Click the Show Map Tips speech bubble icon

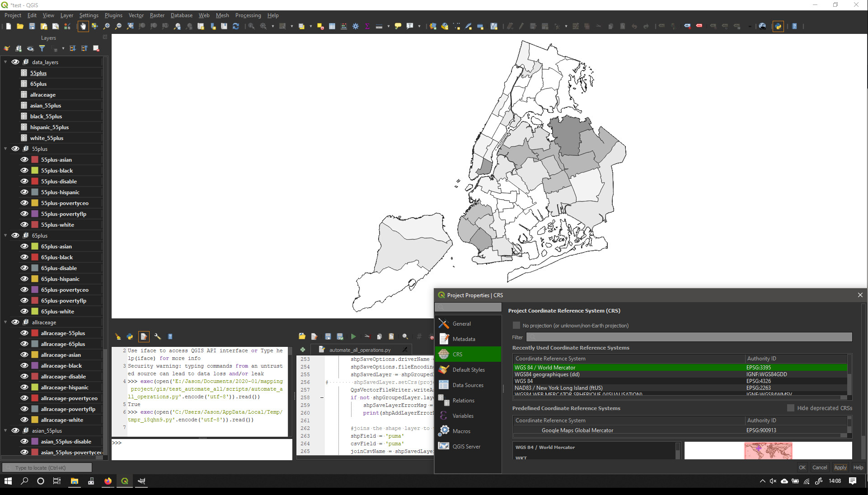pyautogui.click(x=398, y=26)
